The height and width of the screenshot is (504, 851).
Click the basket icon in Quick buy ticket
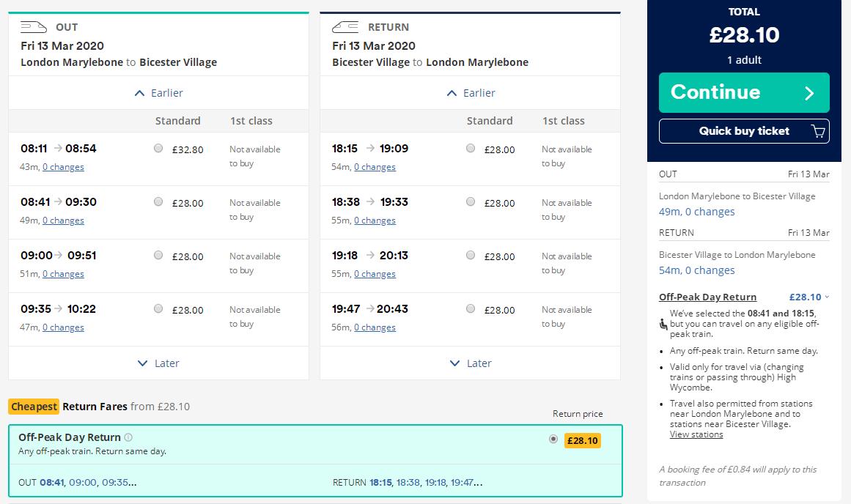[817, 131]
